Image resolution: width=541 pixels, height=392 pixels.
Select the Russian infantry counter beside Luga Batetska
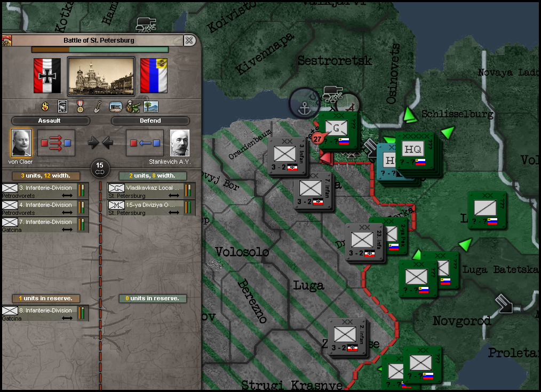448,270
